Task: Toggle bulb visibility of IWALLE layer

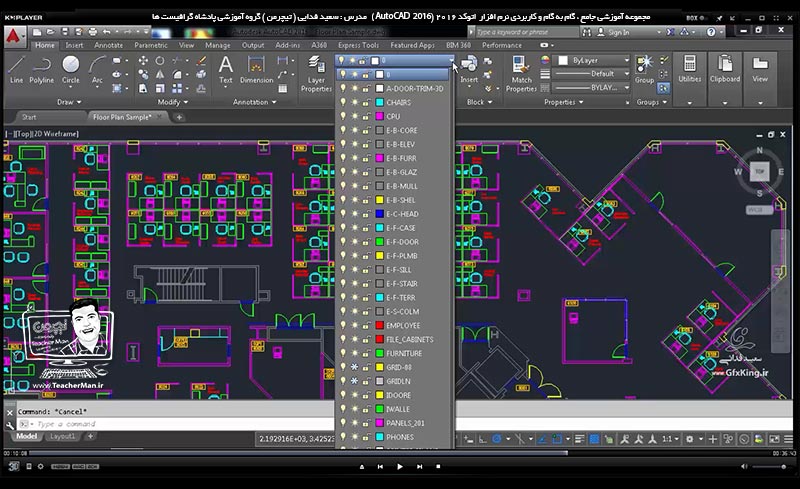Action: [343, 409]
